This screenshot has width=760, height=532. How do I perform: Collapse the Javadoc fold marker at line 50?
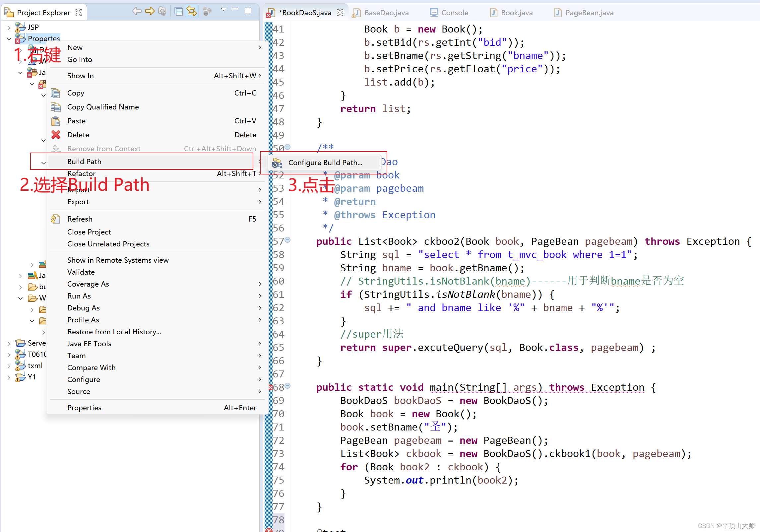[288, 147]
